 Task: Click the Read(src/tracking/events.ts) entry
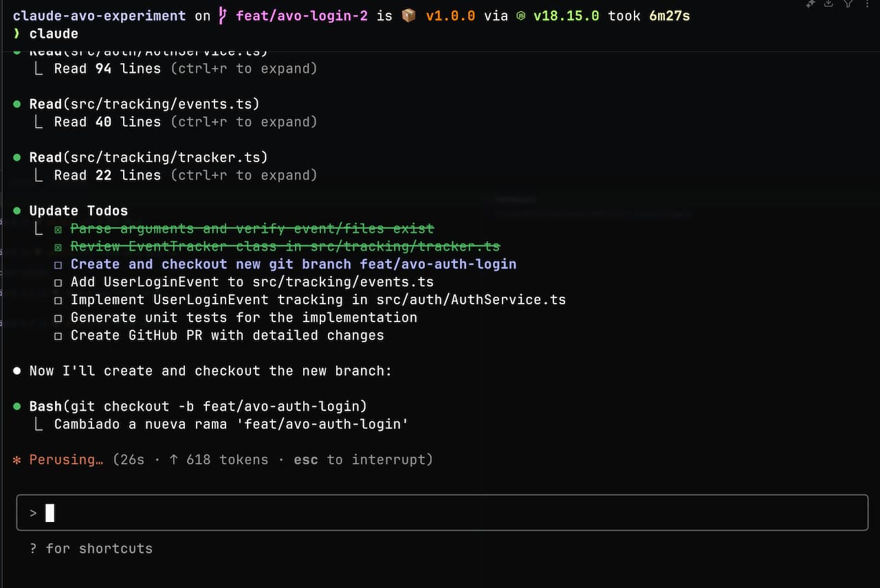pos(144,104)
